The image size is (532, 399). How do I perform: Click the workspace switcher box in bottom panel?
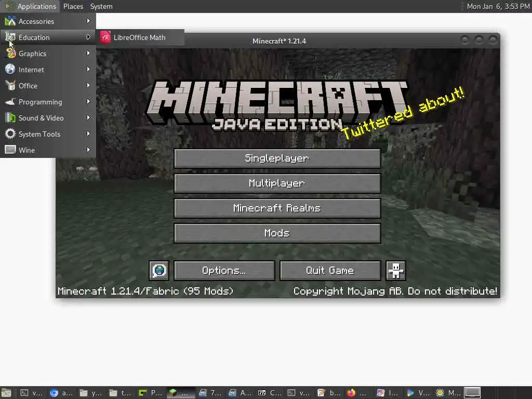(472, 393)
